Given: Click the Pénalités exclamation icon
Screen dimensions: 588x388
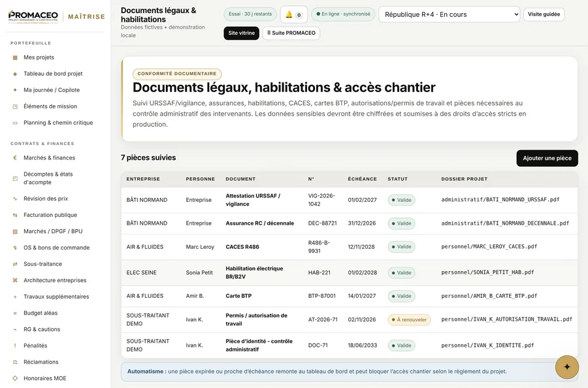Looking at the screenshot, I should [15, 346].
